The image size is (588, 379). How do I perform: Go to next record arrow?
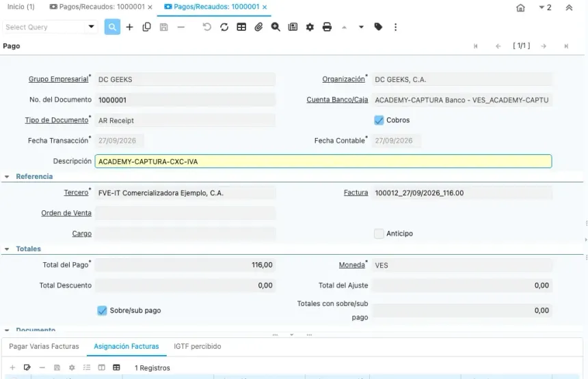tap(544, 46)
